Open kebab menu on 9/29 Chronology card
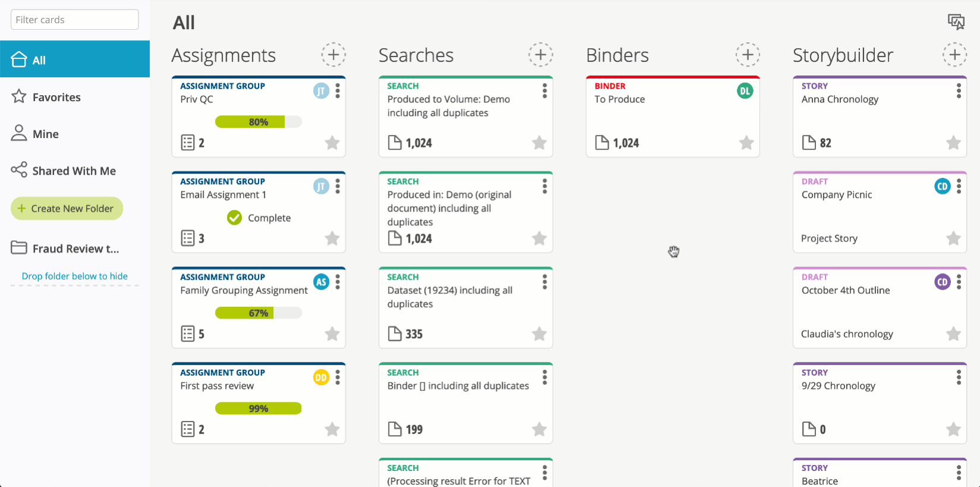The height and width of the screenshot is (487, 980). coord(959,378)
